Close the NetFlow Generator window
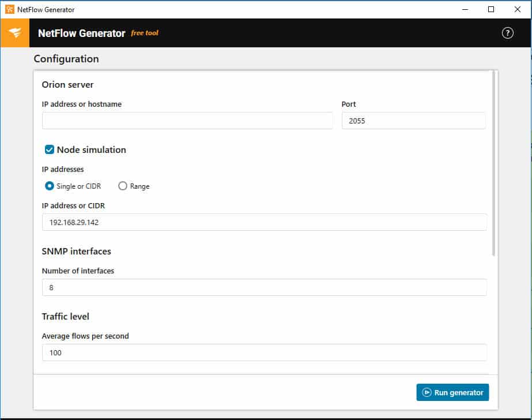This screenshot has height=420, width=532. (x=517, y=9)
